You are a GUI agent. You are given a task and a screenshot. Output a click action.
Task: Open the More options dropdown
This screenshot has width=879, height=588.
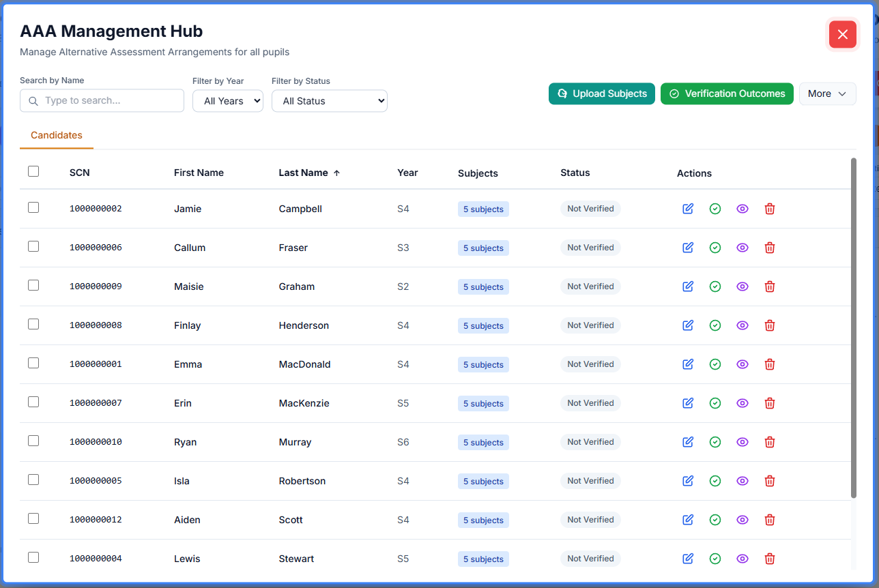(827, 93)
